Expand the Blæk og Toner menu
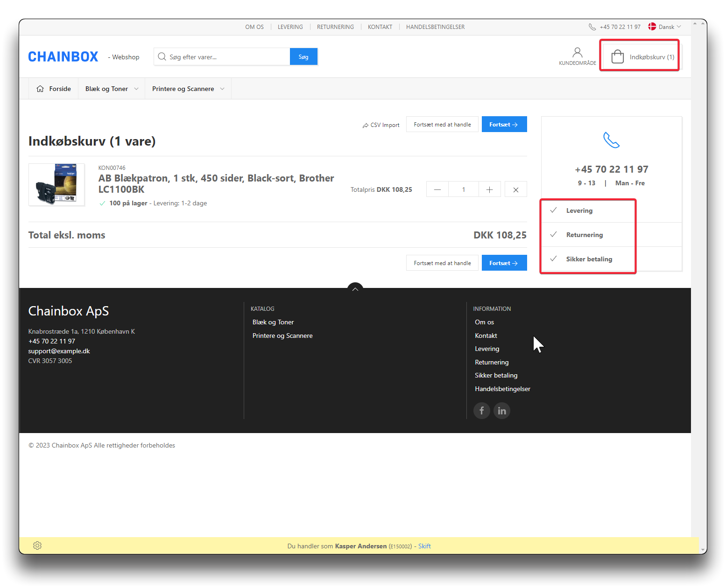 tap(112, 89)
